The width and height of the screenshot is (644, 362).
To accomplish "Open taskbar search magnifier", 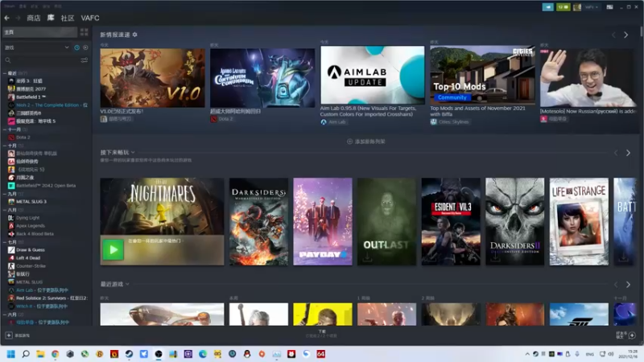I will click(26, 354).
